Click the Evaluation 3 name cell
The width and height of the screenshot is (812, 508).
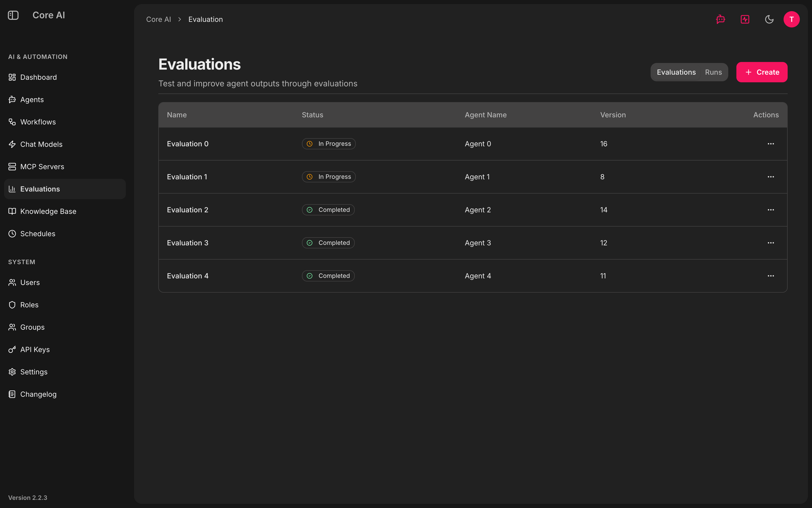click(188, 243)
